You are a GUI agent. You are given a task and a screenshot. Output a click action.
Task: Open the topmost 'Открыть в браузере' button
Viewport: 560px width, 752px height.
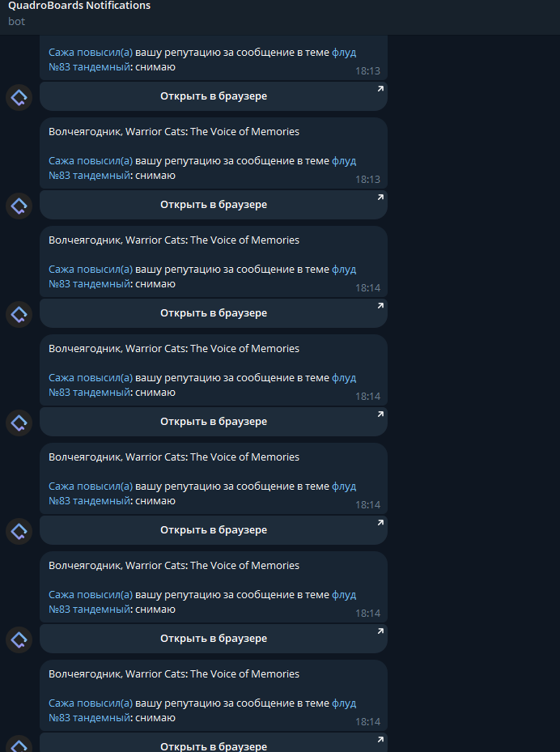click(214, 96)
